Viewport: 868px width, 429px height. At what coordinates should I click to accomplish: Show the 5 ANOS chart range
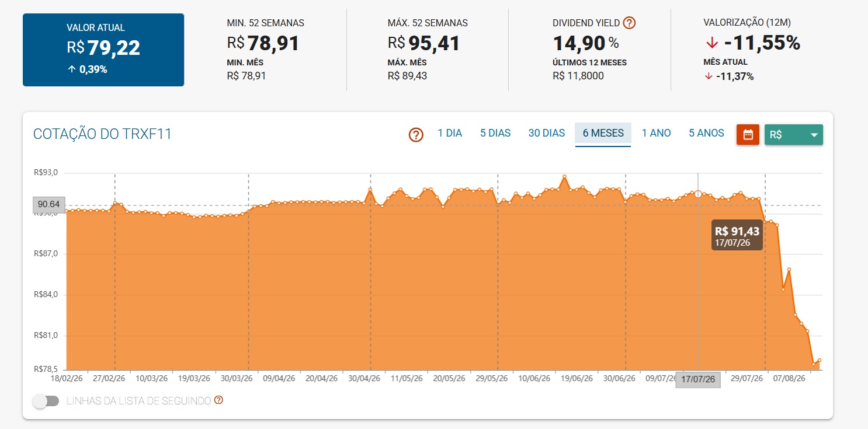[706, 133]
